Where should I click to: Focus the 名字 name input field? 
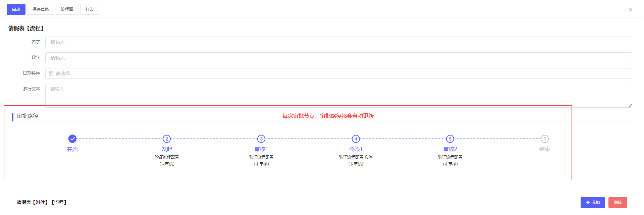tap(338, 42)
